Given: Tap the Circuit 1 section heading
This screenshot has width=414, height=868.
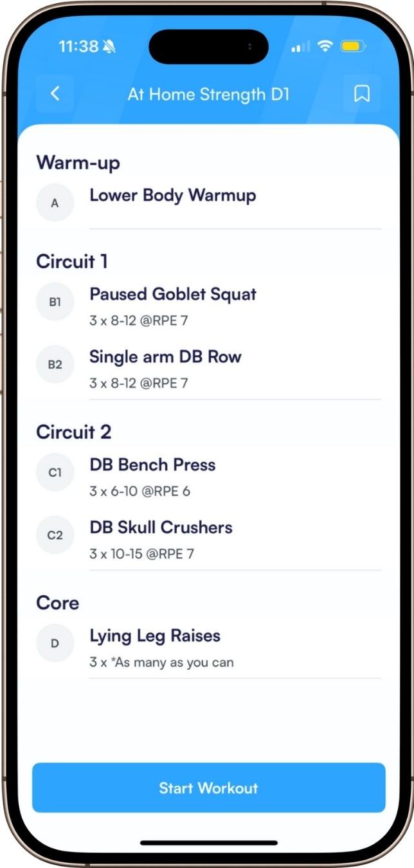Looking at the screenshot, I should click(72, 262).
